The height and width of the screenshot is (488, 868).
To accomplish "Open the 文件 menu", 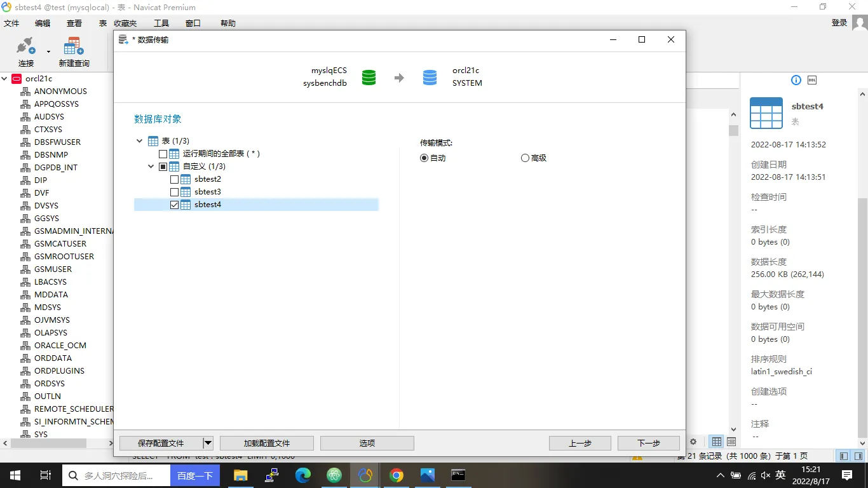I will click(x=11, y=23).
